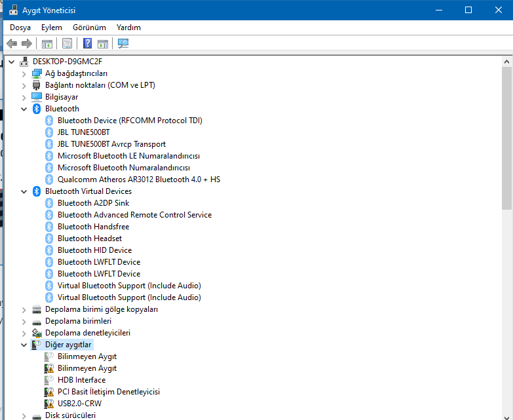Image resolution: width=513 pixels, height=420 pixels.
Task: Open the Dosya menu
Action: point(20,28)
